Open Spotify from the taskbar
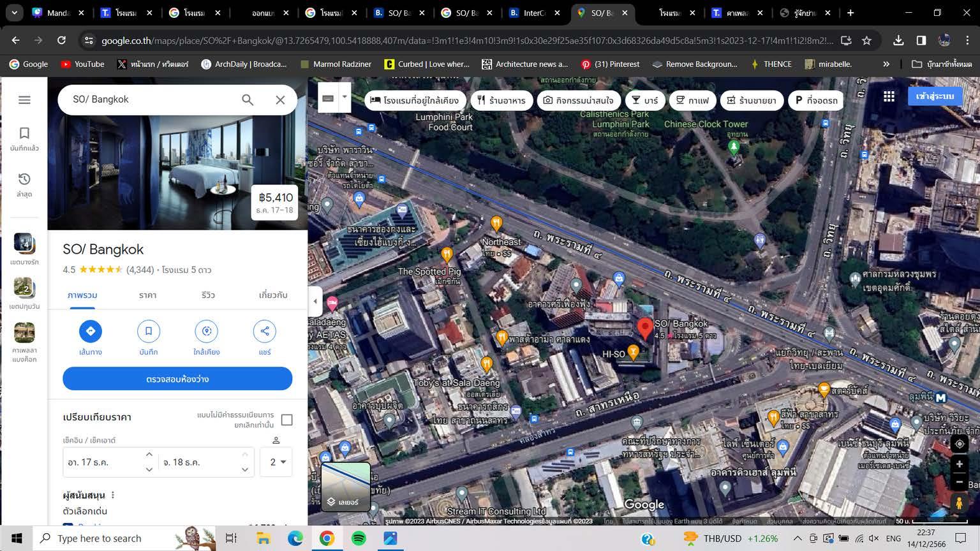This screenshot has width=980, height=551. 359,538
